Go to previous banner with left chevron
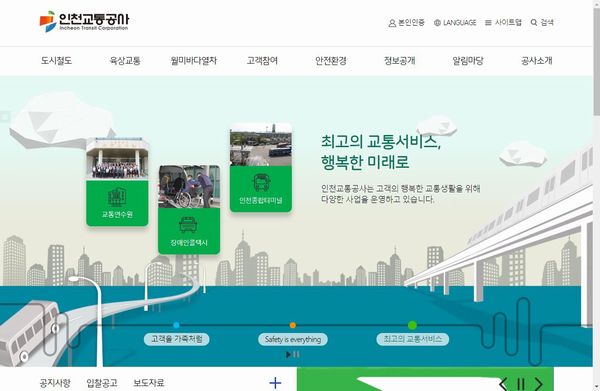The width and height of the screenshot is (600, 391). click(x=504, y=384)
